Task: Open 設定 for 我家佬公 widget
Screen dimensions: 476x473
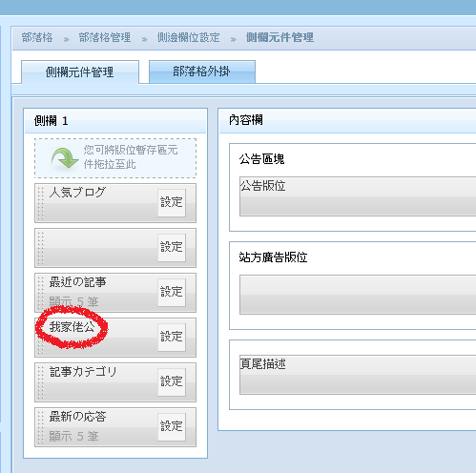Action: point(172,338)
